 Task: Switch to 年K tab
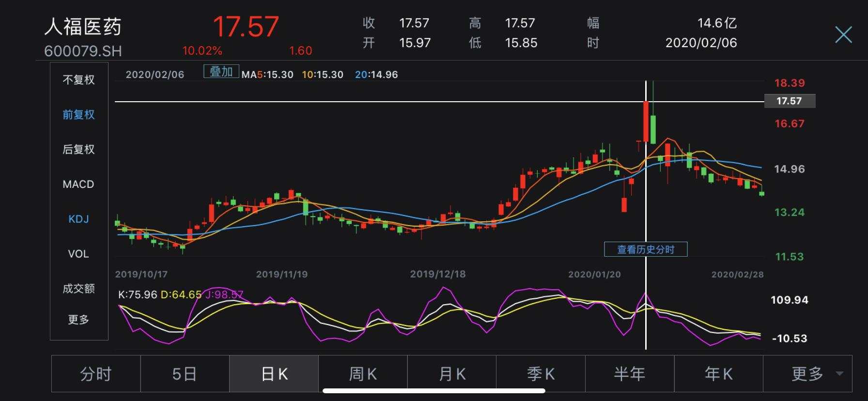click(718, 373)
